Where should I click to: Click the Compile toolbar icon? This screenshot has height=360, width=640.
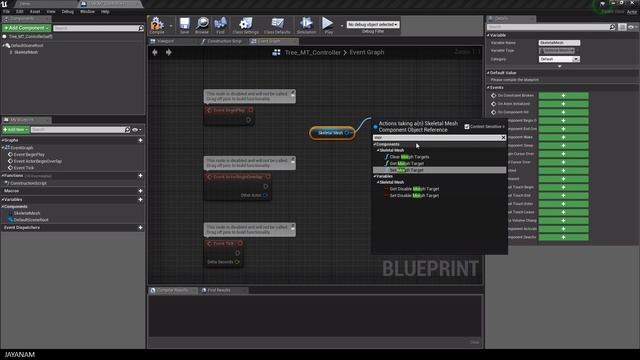coord(157,25)
